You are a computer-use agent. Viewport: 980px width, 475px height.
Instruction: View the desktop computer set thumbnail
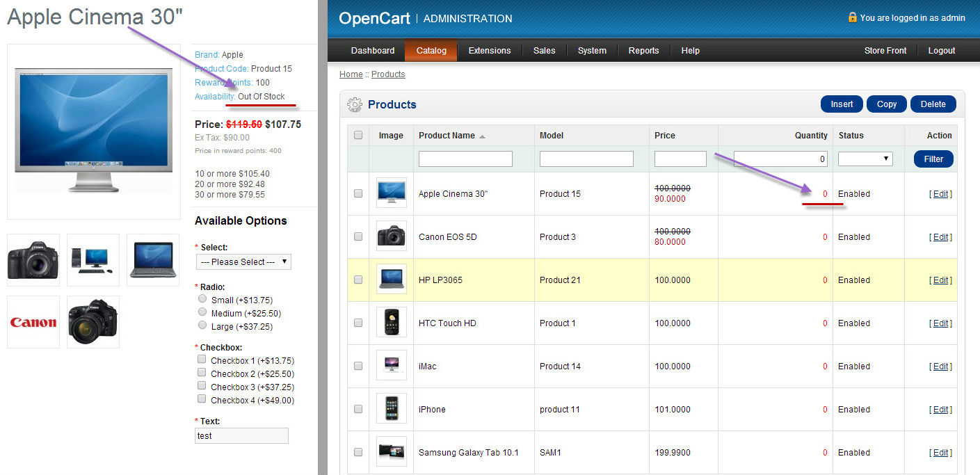click(93, 260)
